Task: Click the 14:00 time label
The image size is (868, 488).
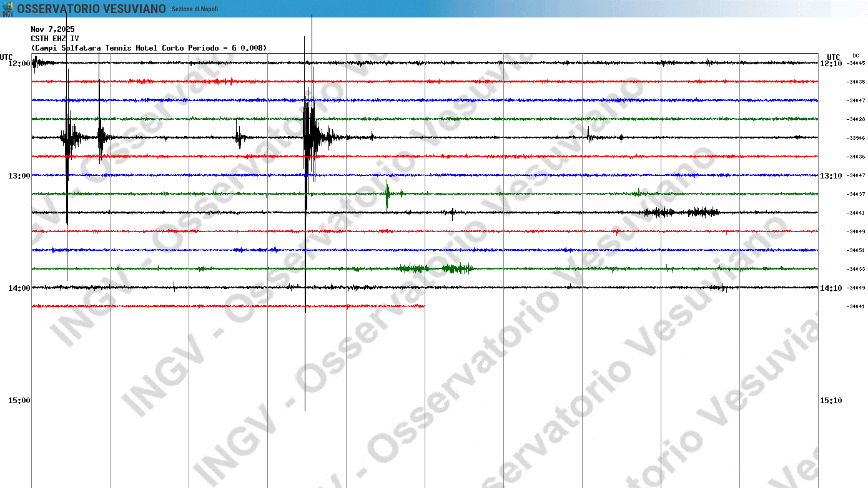Action: 19,288
